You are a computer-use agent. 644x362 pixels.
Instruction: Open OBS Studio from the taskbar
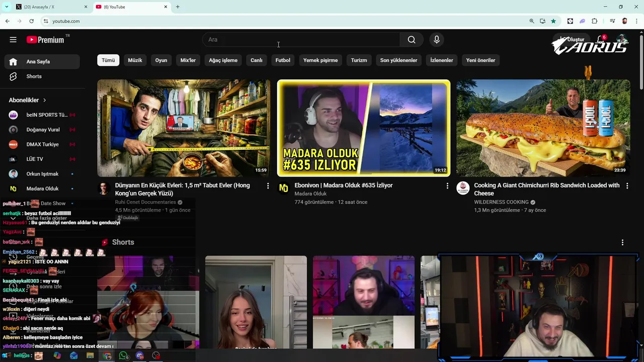pos(156,355)
